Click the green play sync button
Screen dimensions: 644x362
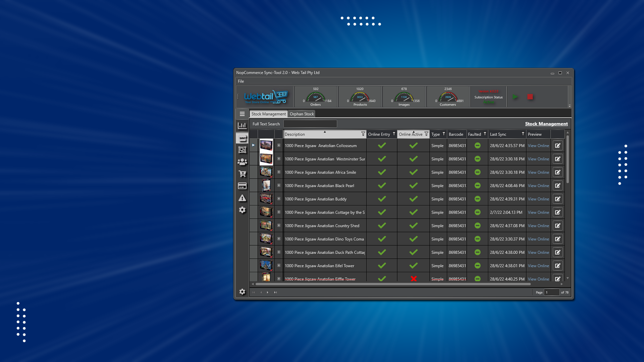(x=515, y=97)
